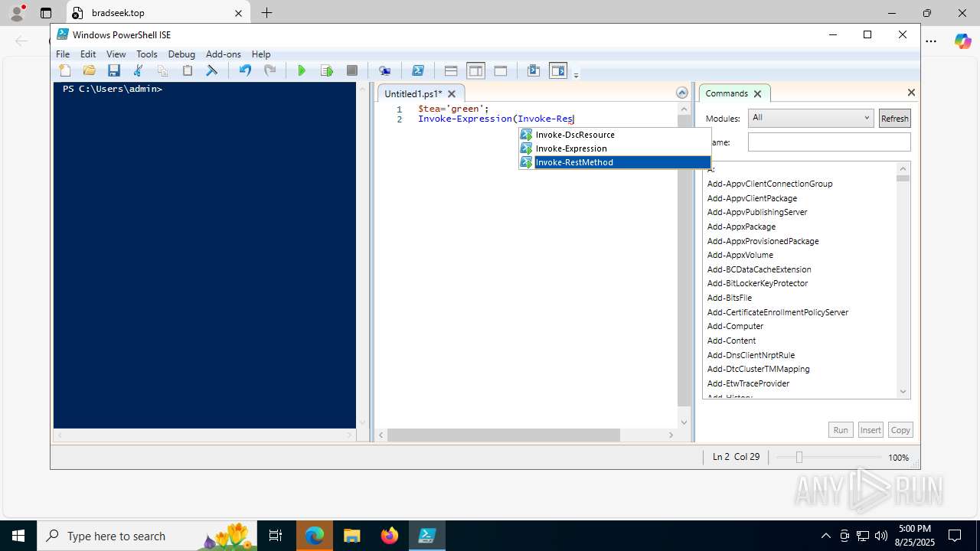Close the Untitled1.ps1* script tab
980x551 pixels.
452,93
